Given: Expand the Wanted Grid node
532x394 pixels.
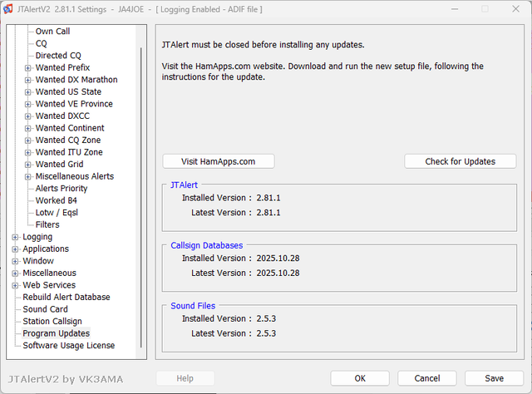Looking at the screenshot, I should 27,165.
